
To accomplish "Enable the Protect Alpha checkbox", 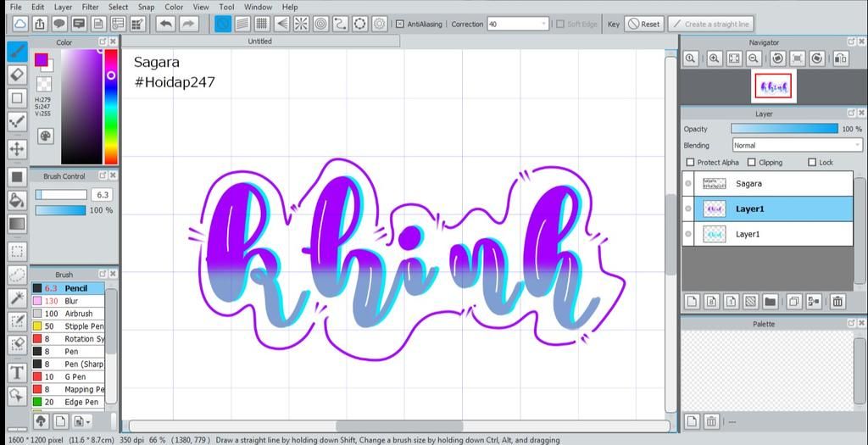I will pos(690,162).
